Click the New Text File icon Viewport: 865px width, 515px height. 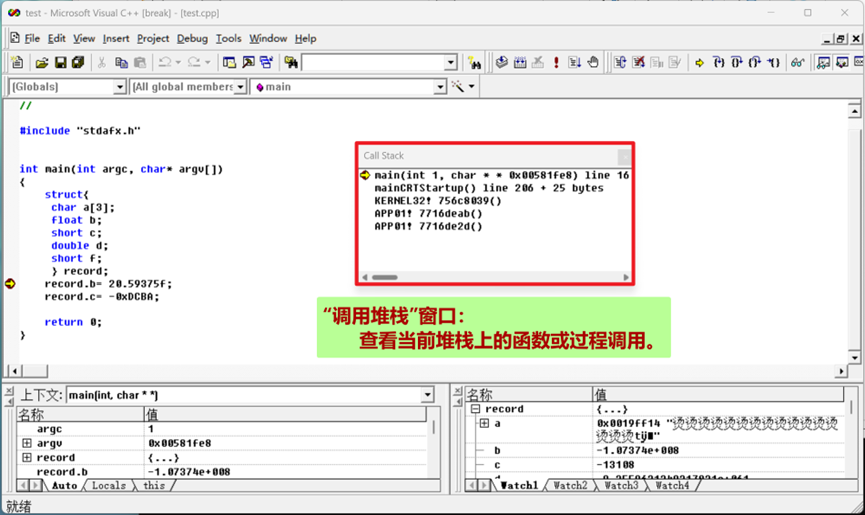pyautogui.click(x=17, y=62)
